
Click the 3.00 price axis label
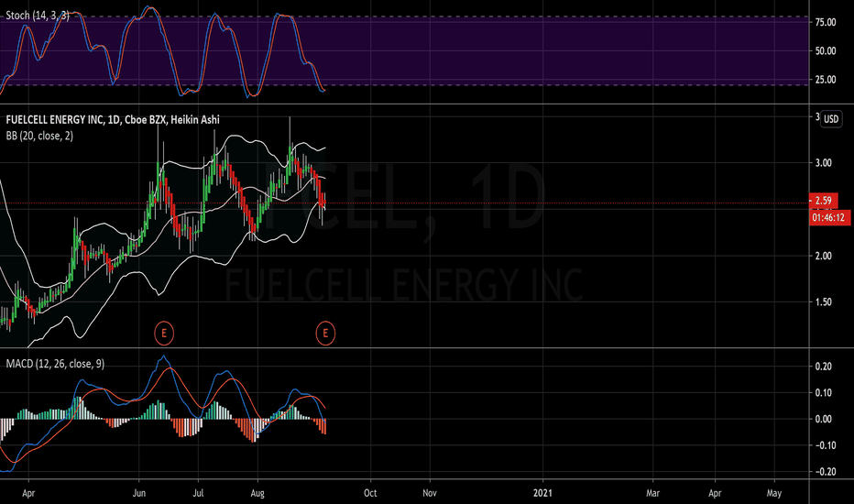(x=824, y=163)
